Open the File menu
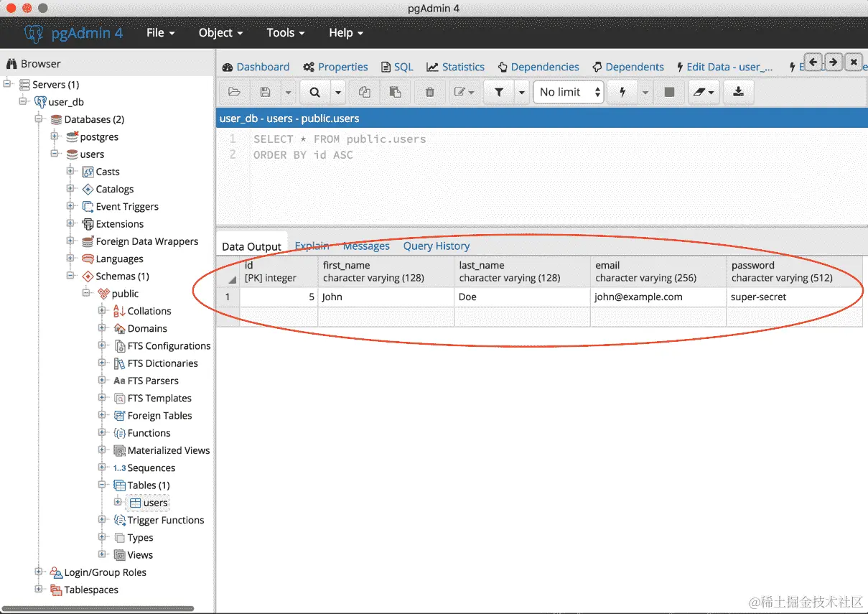The width and height of the screenshot is (868, 614). coord(160,33)
